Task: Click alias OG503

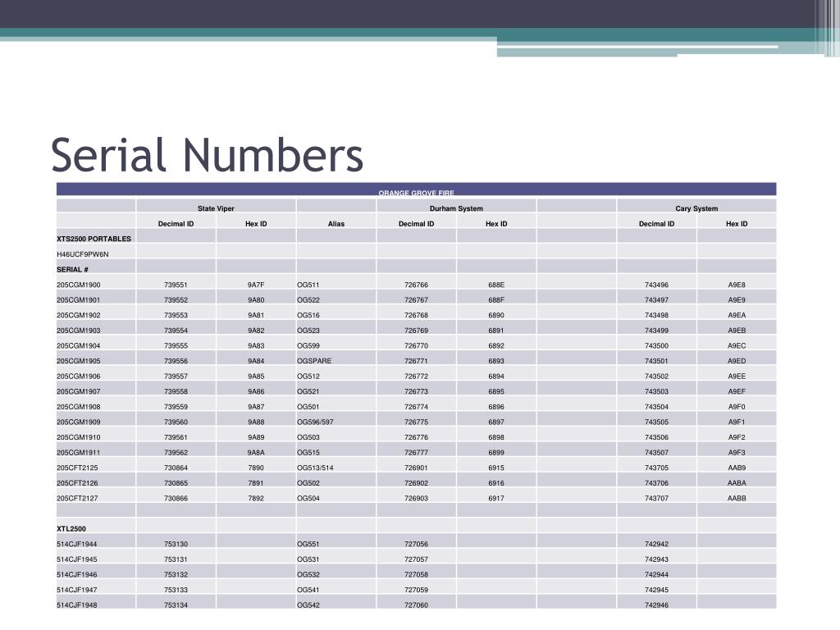Action: click(x=308, y=438)
